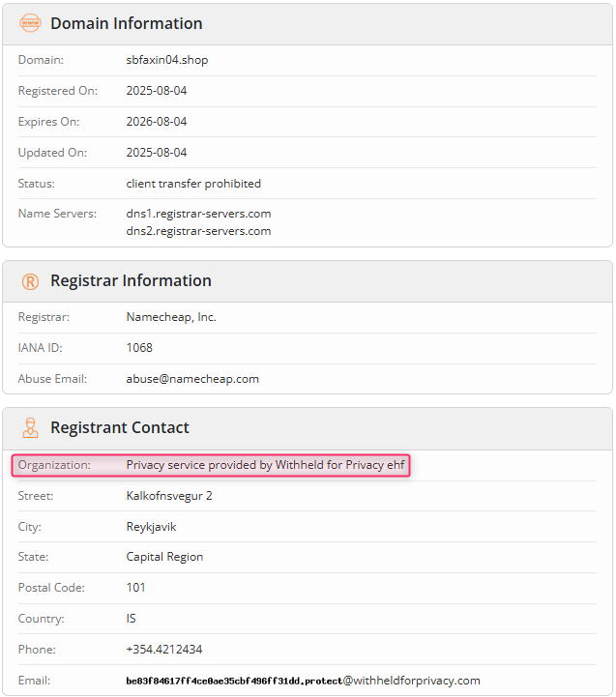Click the domain name sbfaxin04.shop
This screenshot has height=697, width=616.
point(167,60)
